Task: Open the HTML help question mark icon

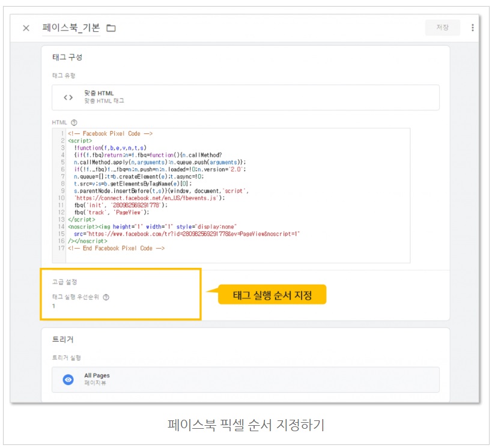Action: 74,123
